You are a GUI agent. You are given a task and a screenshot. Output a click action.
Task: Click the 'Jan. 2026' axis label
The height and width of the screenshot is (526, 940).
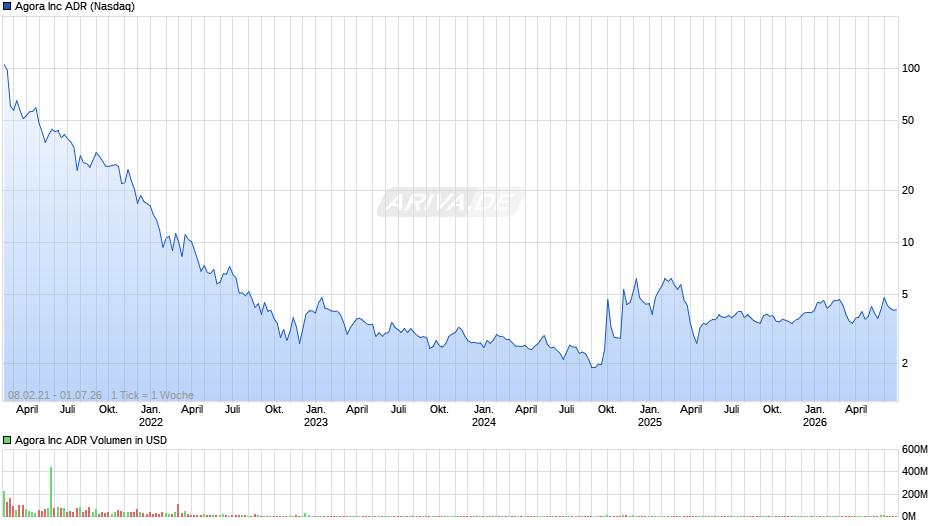pyautogui.click(x=814, y=416)
